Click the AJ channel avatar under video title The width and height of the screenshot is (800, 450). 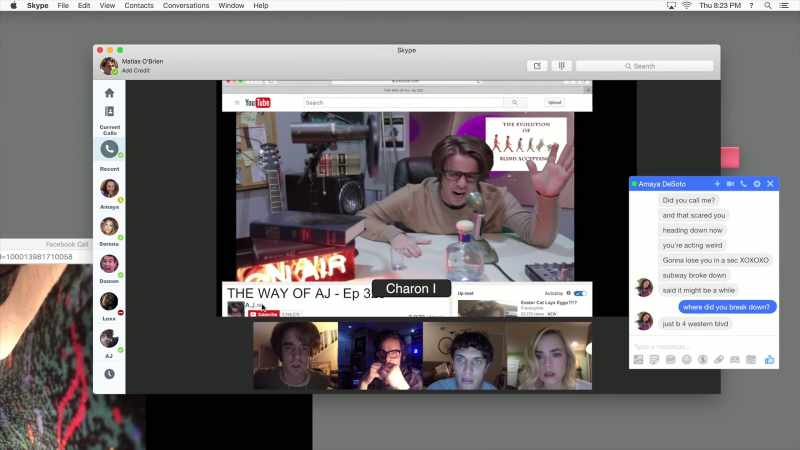coord(235,309)
